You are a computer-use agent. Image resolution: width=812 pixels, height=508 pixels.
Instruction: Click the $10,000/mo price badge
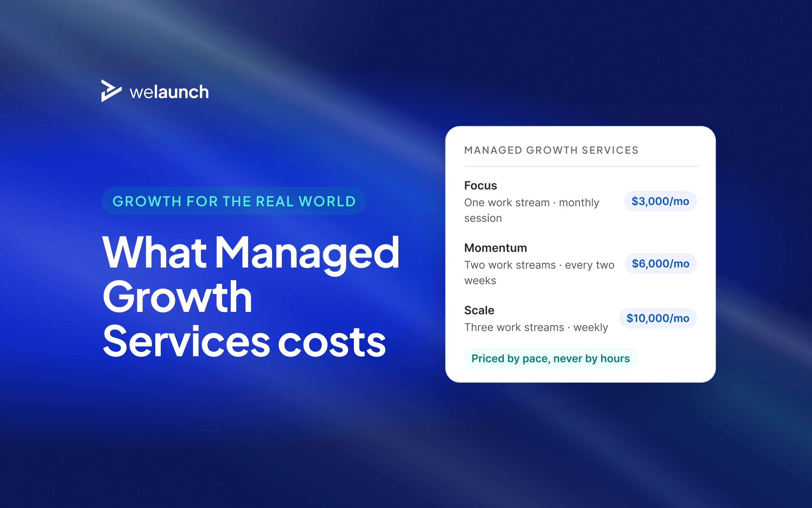(x=658, y=318)
